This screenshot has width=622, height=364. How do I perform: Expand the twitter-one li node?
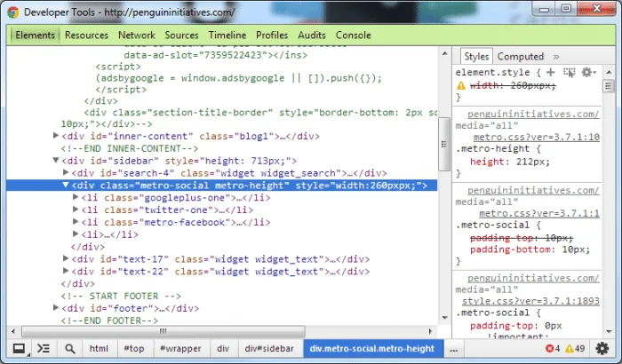pos(76,210)
